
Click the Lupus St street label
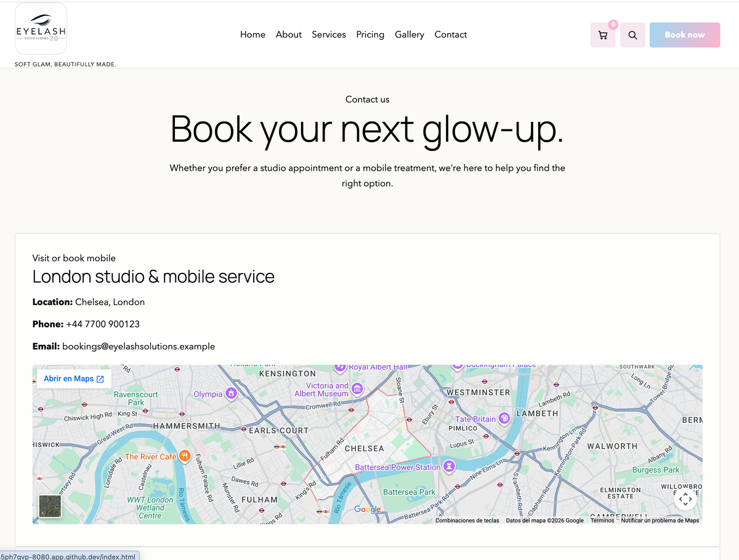pyautogui.click(x=462, y=443)
